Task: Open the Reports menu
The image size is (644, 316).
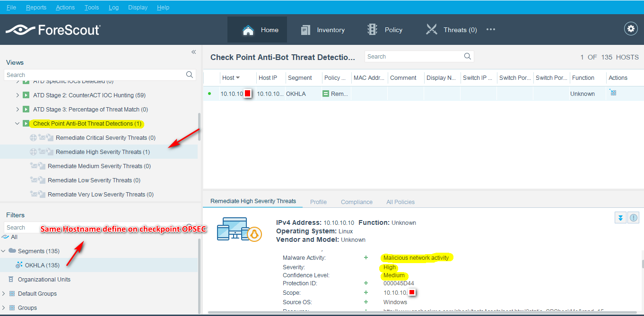Action: [36, 7]
